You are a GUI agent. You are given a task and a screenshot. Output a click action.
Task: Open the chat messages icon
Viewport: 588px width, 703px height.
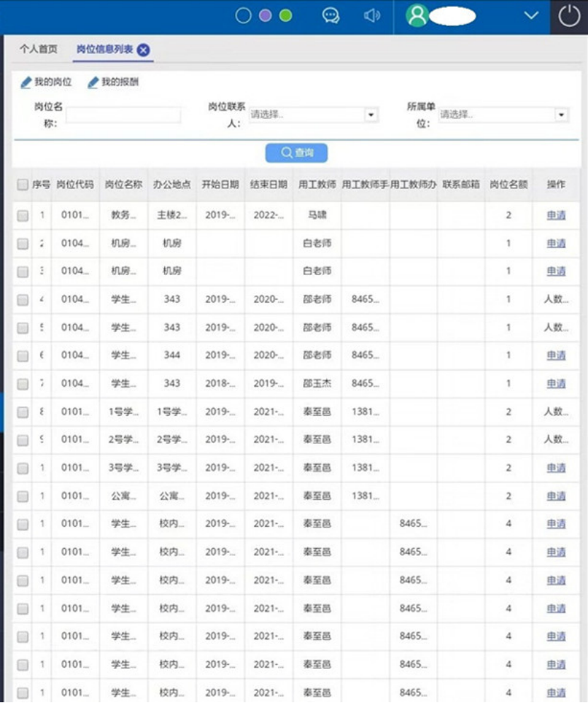tap(330, 16)
